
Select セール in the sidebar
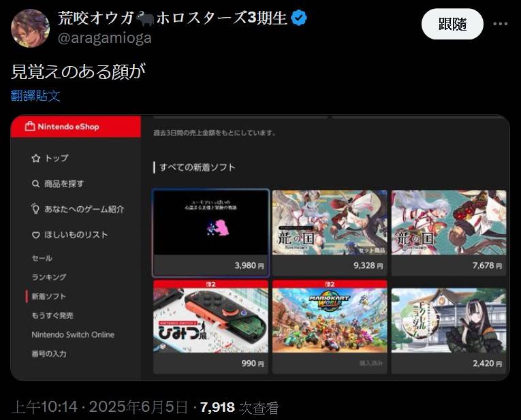coord(42,258)
